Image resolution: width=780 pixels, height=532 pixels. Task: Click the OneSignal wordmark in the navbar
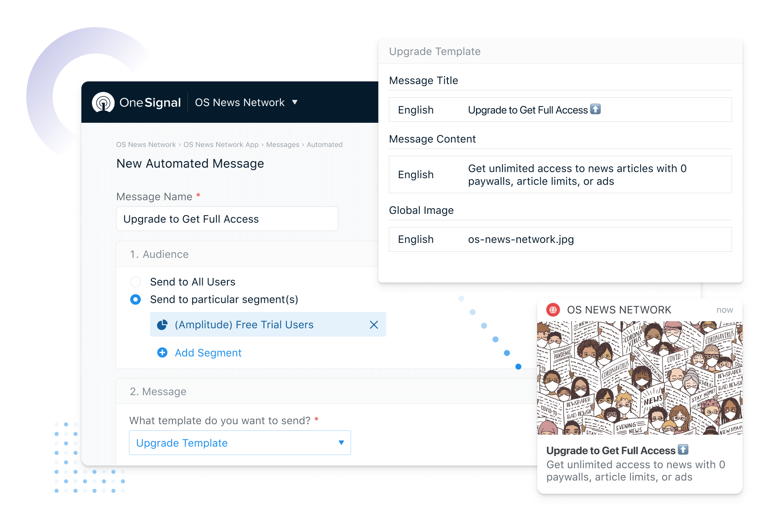pos(150,102)
